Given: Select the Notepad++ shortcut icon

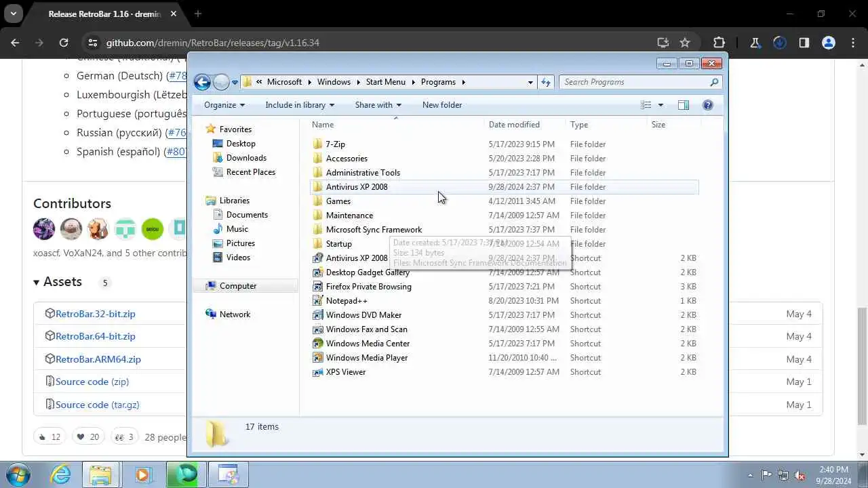Looking at the screenshot, I should point(317,301).
